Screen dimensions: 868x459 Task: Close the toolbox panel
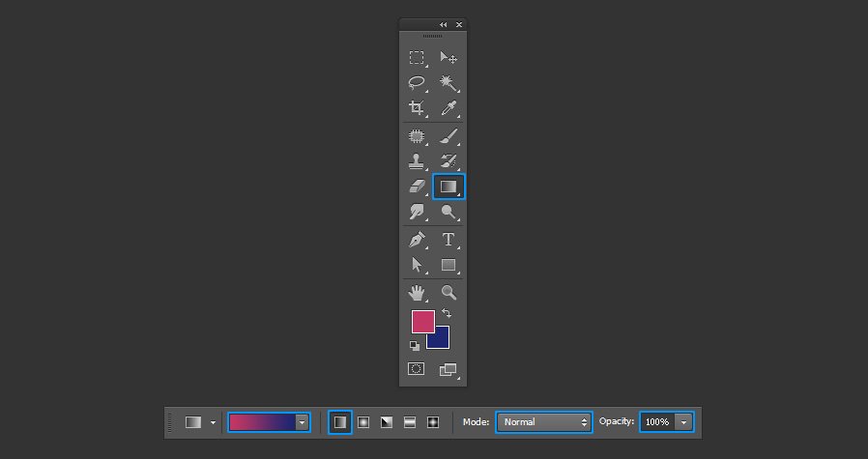[459, 24]
